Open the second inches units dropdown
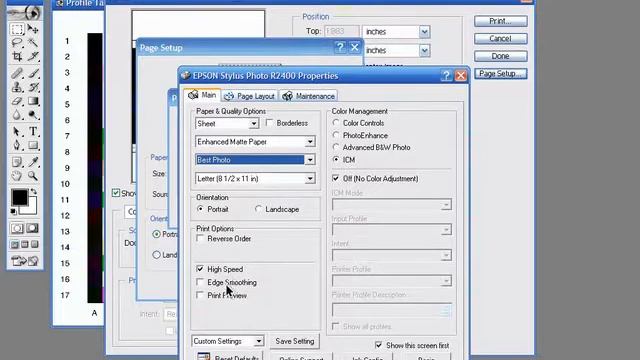The image size is (640, 360). click(x=424, y=50)
